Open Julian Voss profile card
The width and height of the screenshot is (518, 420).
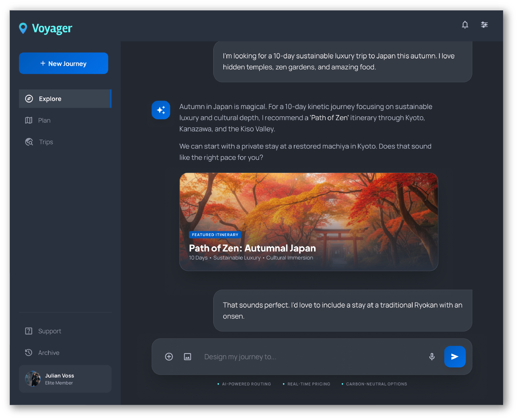[x=65, y=379]
